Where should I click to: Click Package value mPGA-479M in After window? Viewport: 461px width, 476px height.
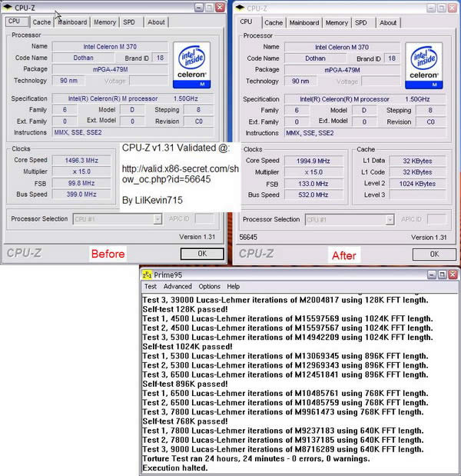(x=342, y=70)
